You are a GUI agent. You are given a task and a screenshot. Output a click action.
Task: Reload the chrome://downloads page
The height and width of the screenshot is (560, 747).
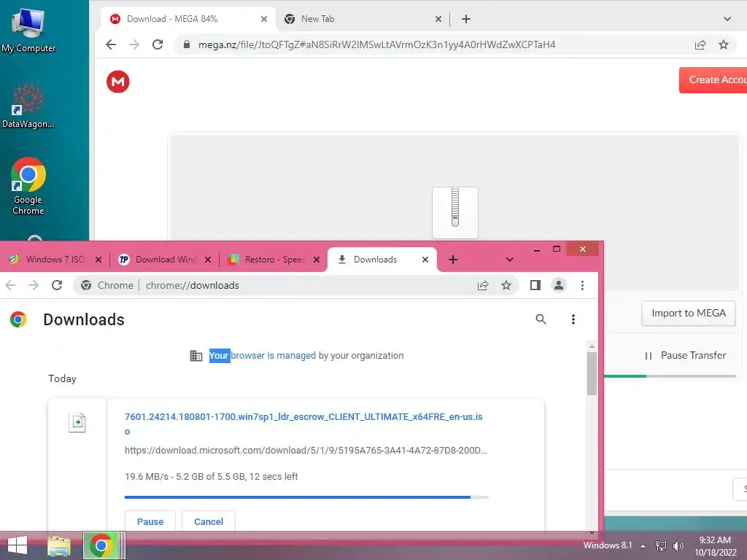point(57,285)
